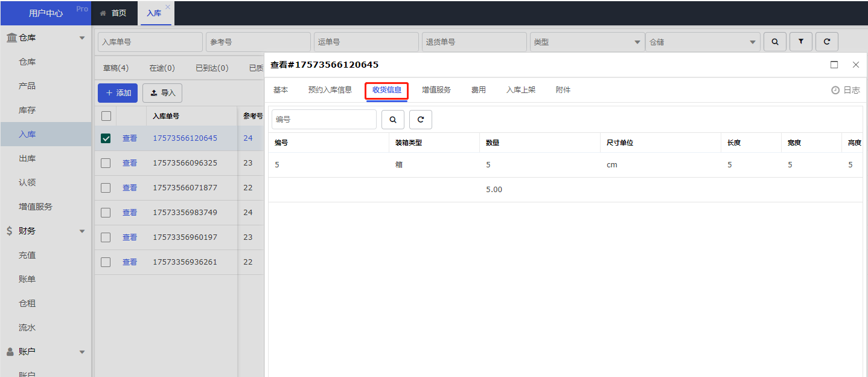The height and width of the screenshot is (377, 868).
Task: Open 产品 in the sidebar
Action: coord(45,86)
